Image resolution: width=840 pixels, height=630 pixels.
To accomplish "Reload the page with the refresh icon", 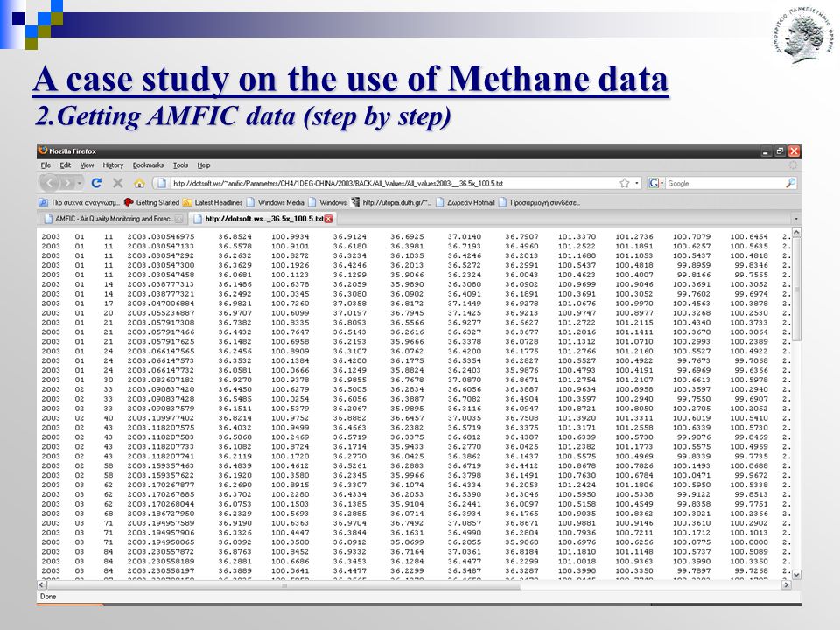I will 96,183.
